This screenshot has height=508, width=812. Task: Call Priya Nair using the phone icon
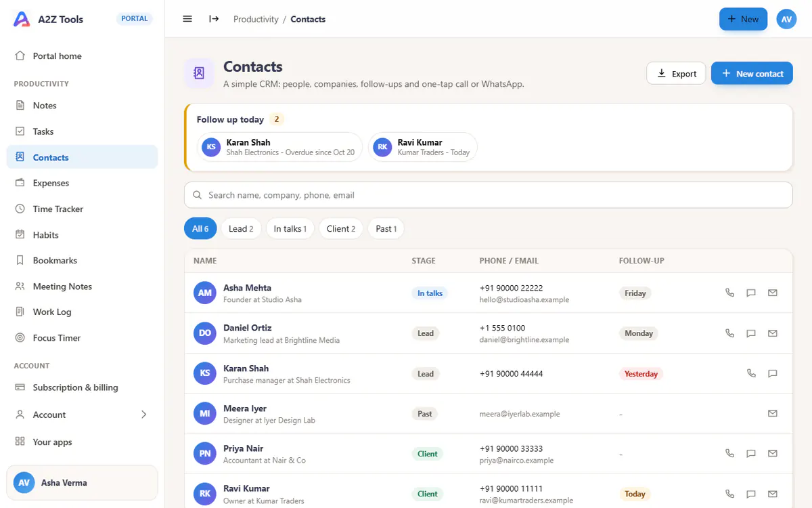pos(729,453)
